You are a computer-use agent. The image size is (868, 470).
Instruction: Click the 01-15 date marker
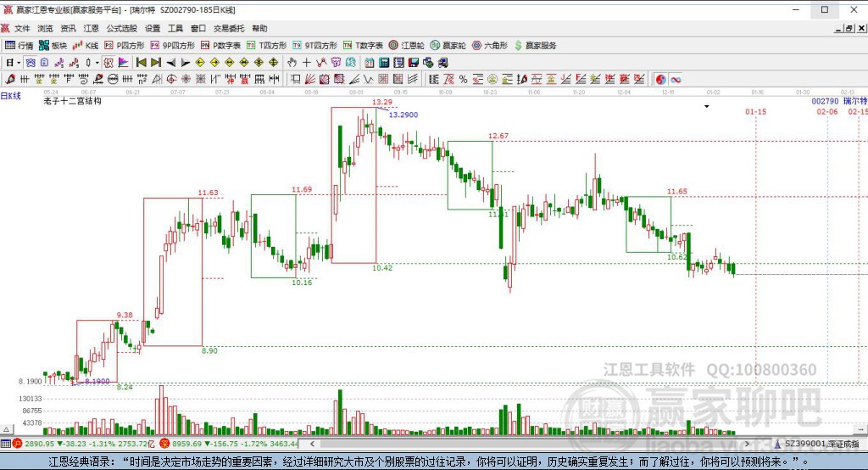click(x=755, y=112)
